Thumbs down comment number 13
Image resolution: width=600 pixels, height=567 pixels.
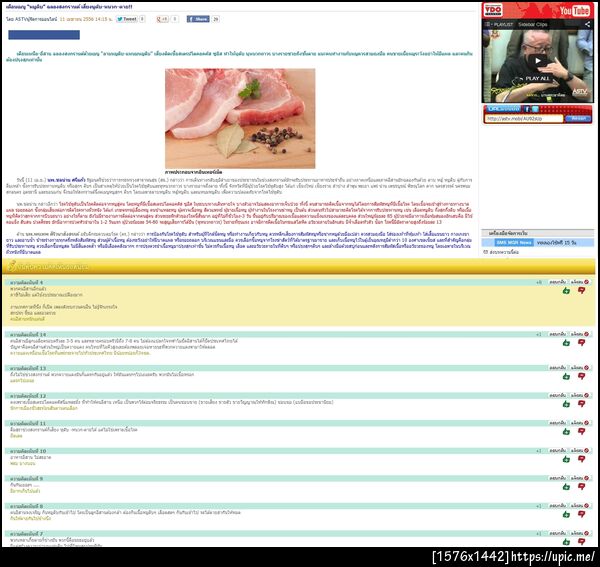pos(582,376)
